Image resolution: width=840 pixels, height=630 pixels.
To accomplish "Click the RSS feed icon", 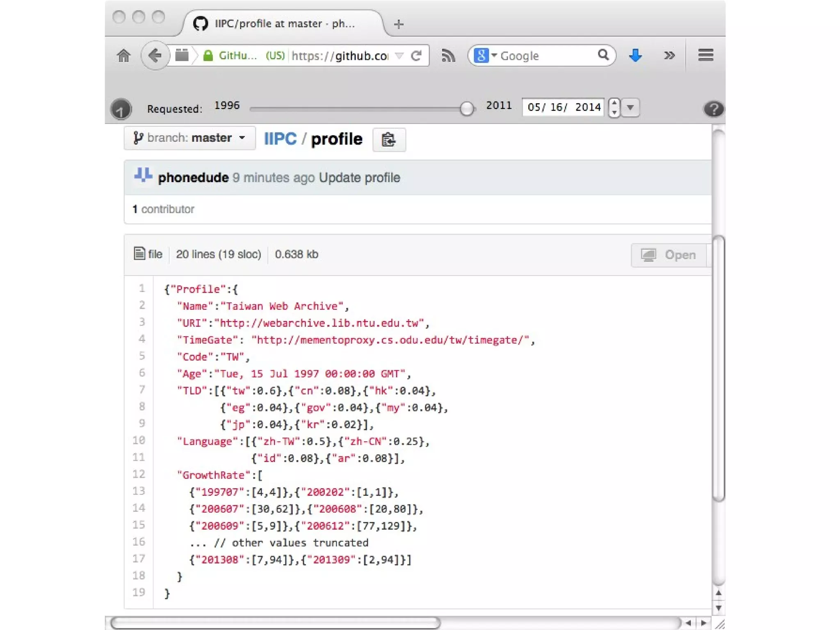I will pyautogui.click(x=448, y=55).
